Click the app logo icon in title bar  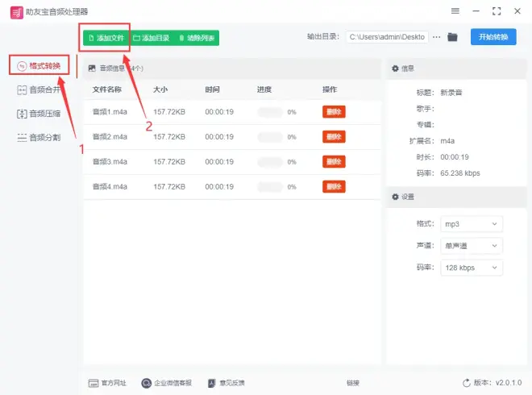click(x=17, y=13)
